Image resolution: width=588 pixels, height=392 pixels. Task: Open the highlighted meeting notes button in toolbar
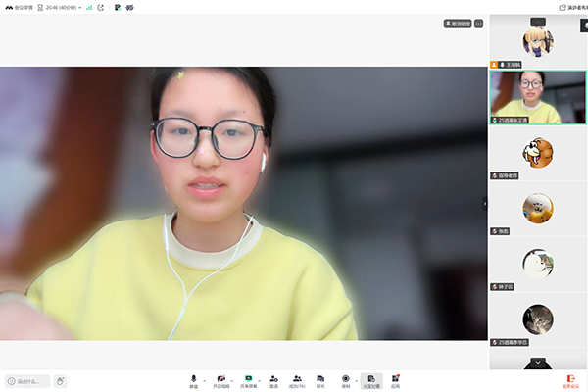coord(371,381)
